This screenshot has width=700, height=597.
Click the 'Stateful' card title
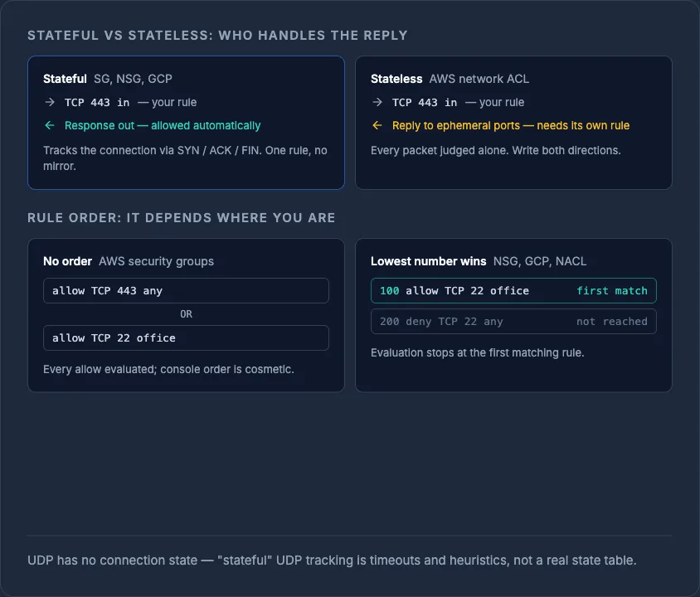(x=65, y=79)
